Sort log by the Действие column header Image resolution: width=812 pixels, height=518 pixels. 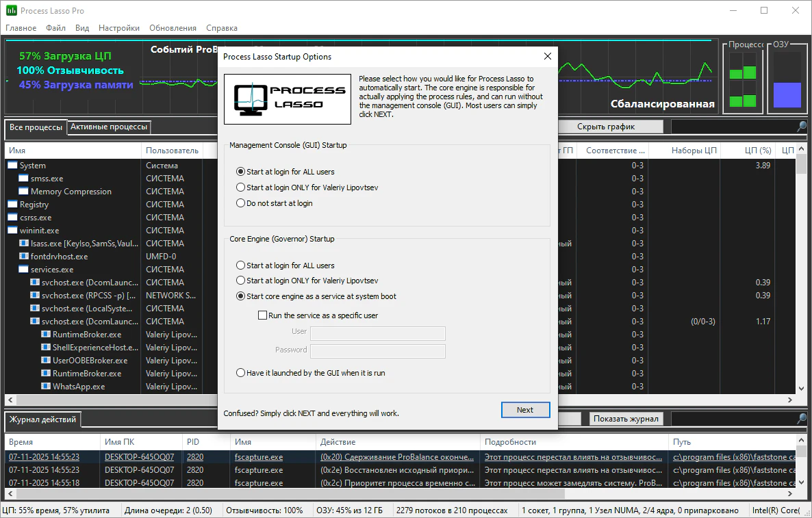coord(398,442)
